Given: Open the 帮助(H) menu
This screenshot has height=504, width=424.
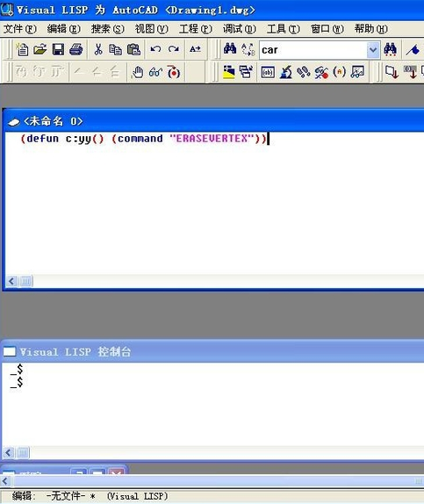Looking at the screenshot, I should pos(371,29).
